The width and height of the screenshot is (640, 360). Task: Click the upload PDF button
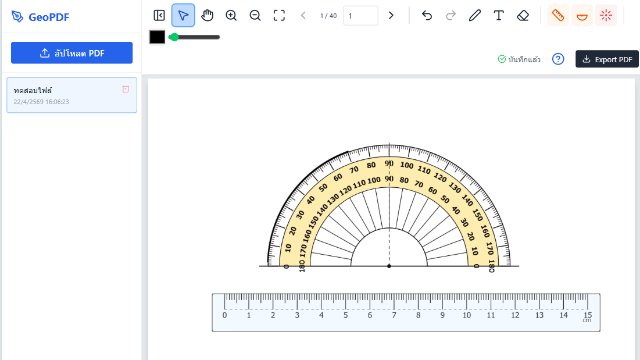tap(72, 53)
